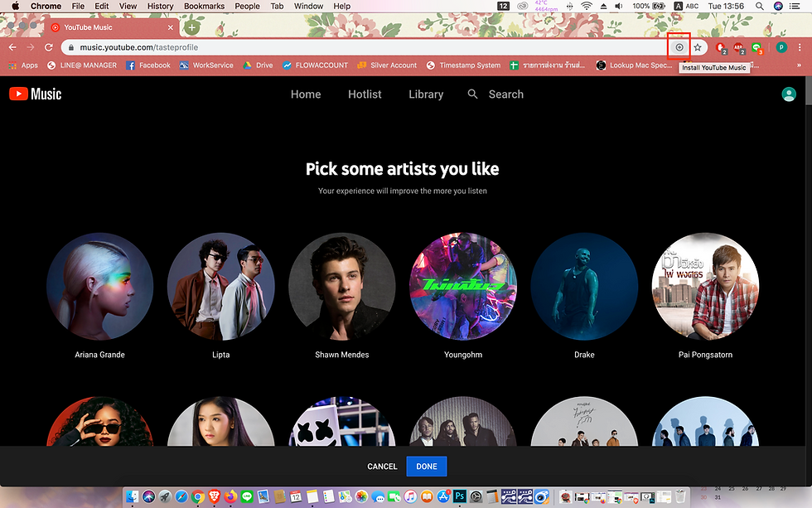Open the YouTube Music account avatar
The width and height of the screenshot is (812, 508).
(788, 94)
